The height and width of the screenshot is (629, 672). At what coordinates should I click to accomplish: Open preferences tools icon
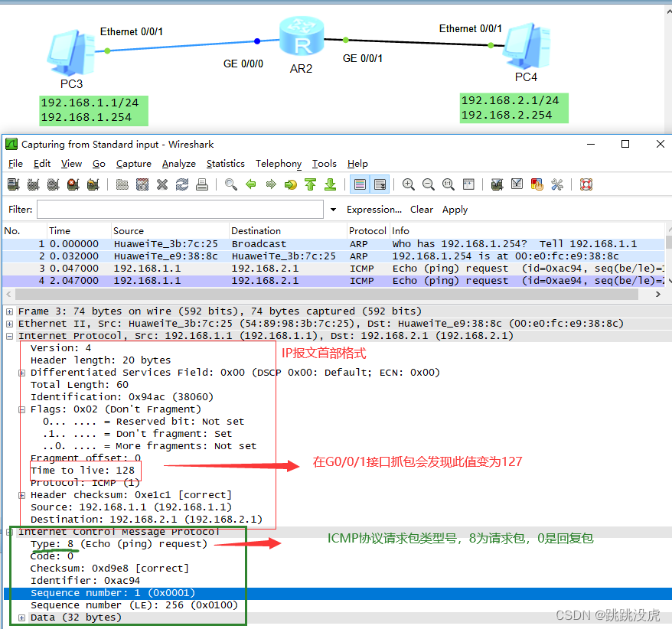pyautogui.click(x=556, y=184)
